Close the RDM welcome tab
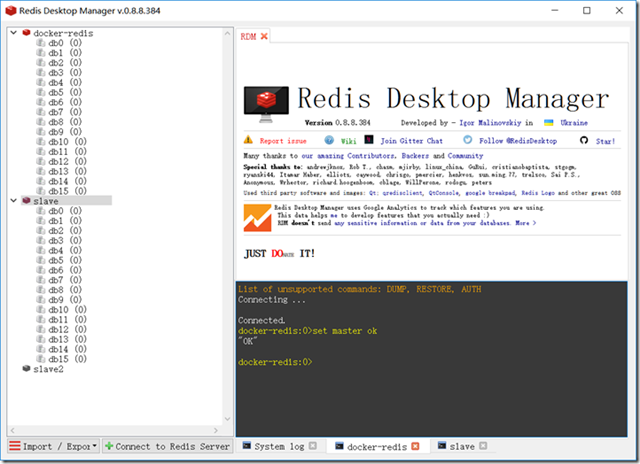The image size is (640, 464). (x=264, y=36)
